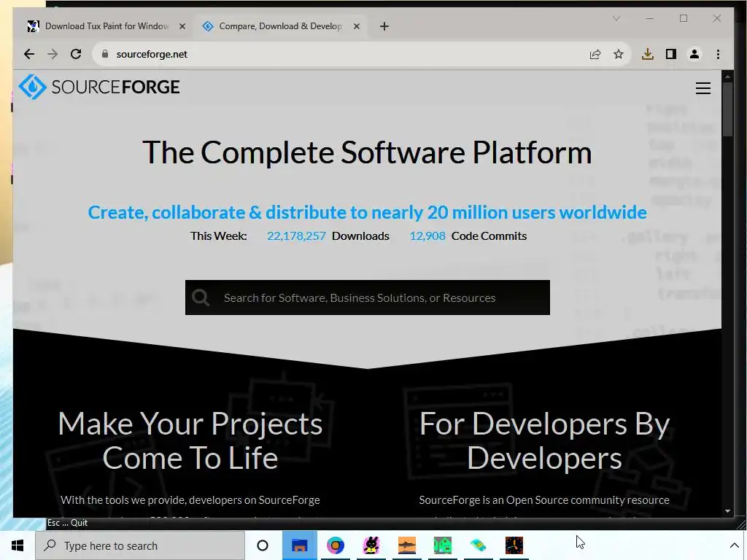Close the Download Tux Paint tab
Viewport: 747px width, 560px height.
click(x=182, y=26)
